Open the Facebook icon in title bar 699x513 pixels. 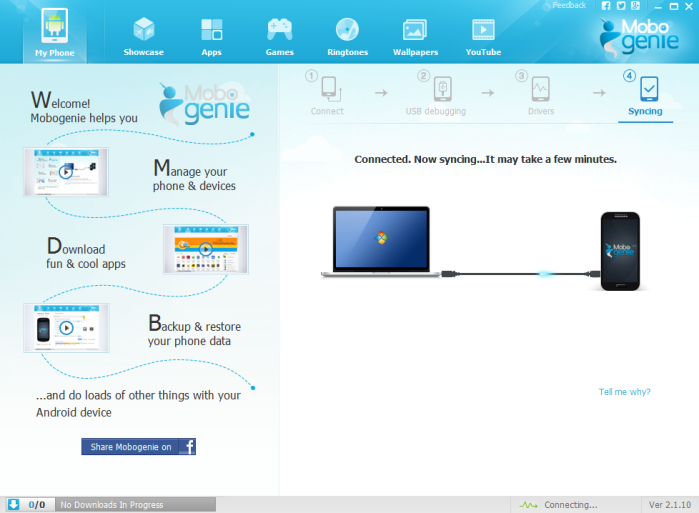point(606,6)
